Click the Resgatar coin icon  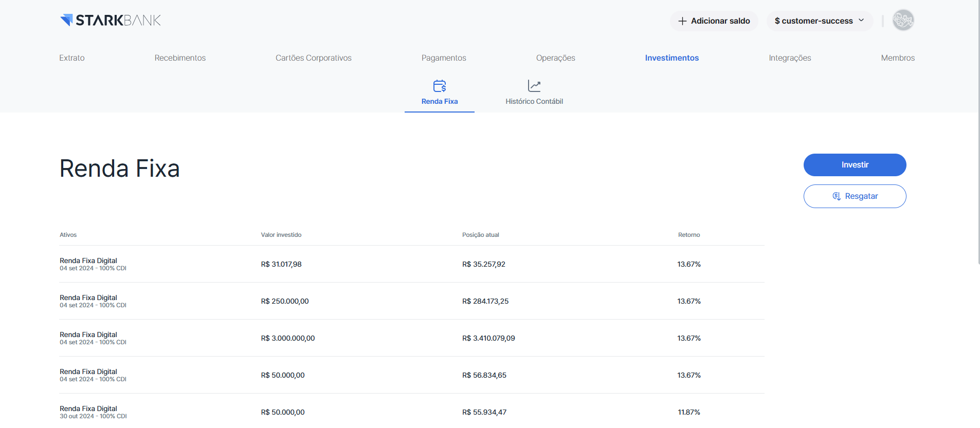(837, 196)
